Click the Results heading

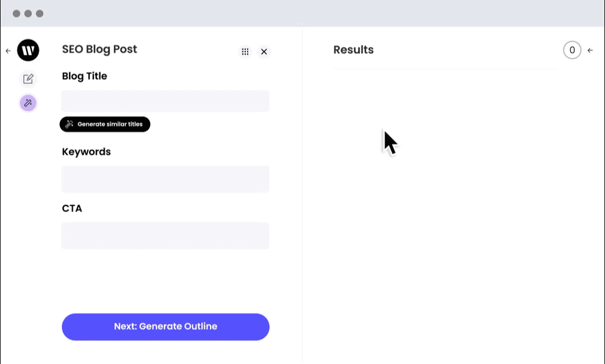tap(353, 50)
